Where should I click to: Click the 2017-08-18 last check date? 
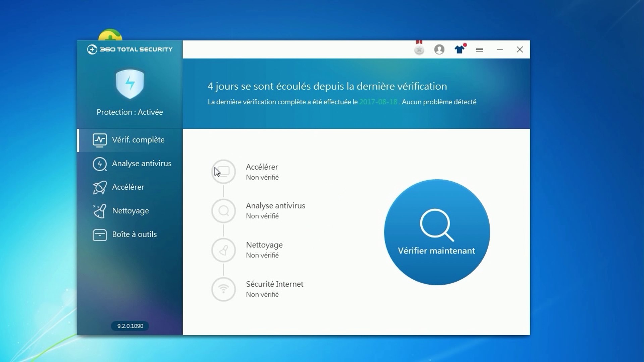(378, 102)
